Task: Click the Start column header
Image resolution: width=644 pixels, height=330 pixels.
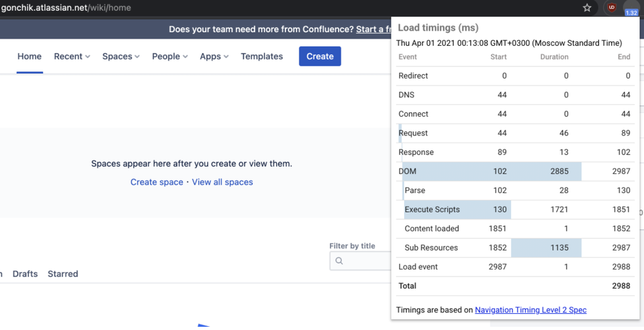Action: (x=498, y=57)
